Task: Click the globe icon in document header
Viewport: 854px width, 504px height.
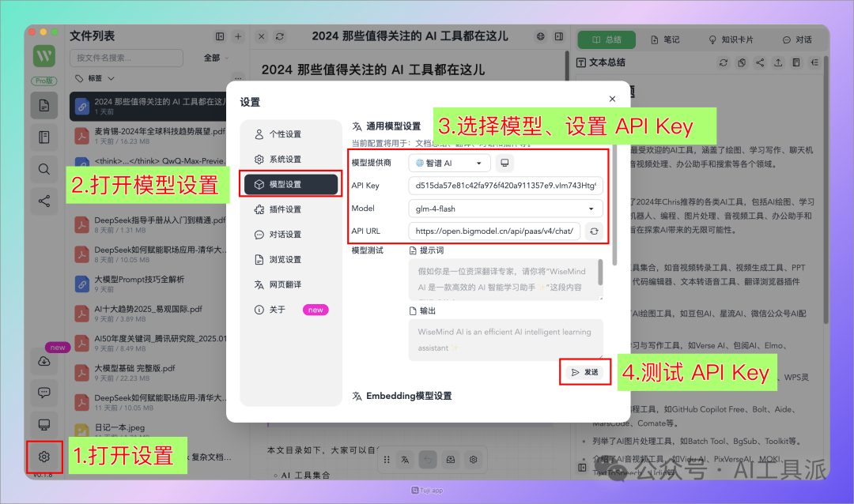Action: coord(540,36)
